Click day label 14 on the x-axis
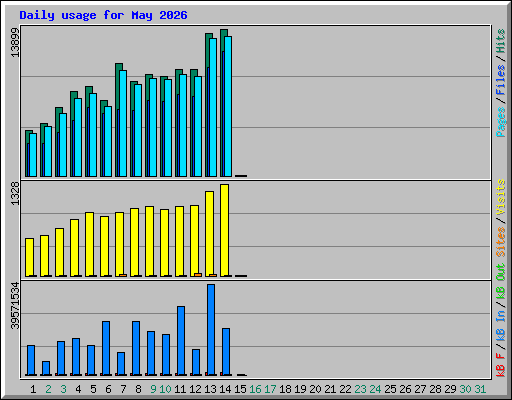 click(x=225, y=389)
